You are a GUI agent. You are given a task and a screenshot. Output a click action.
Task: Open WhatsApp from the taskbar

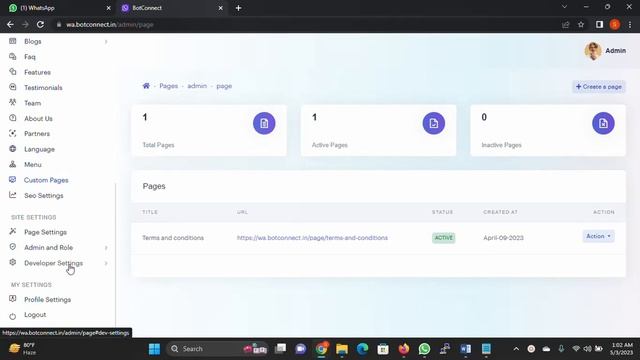424,349
